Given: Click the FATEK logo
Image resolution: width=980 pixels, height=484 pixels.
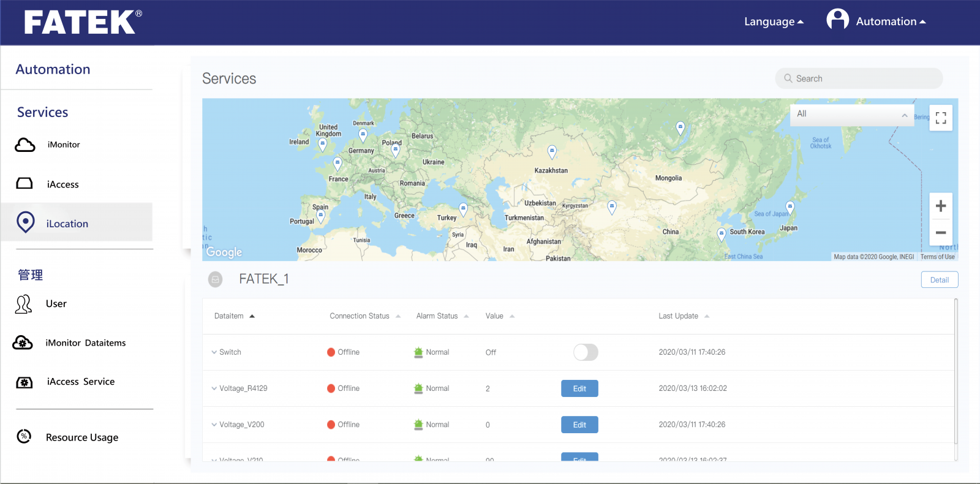Looking at the screenshot, I should coord(83,22).
